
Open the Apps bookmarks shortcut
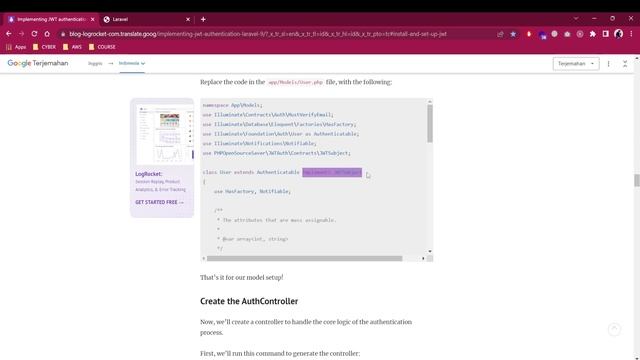coord(16,47)
